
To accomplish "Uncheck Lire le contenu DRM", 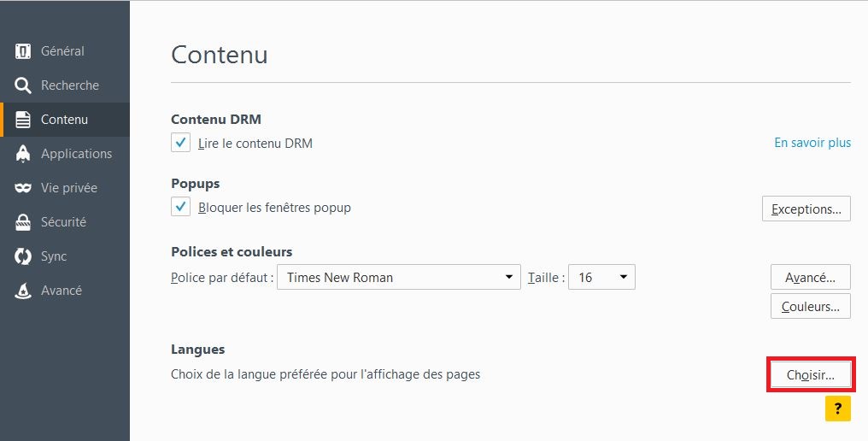I will [x=181, y=143].
